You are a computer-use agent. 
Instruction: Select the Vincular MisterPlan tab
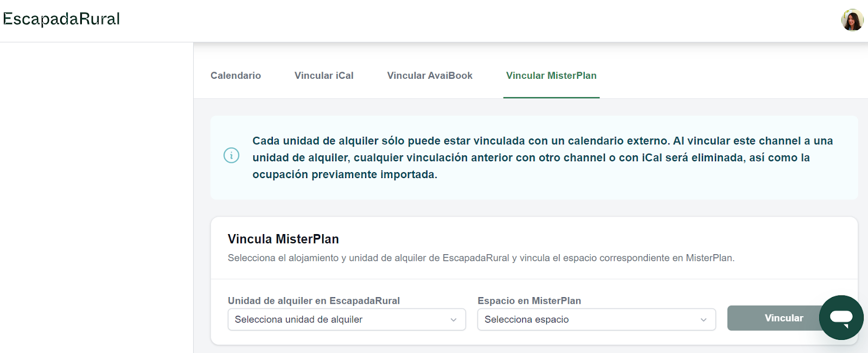551,75
